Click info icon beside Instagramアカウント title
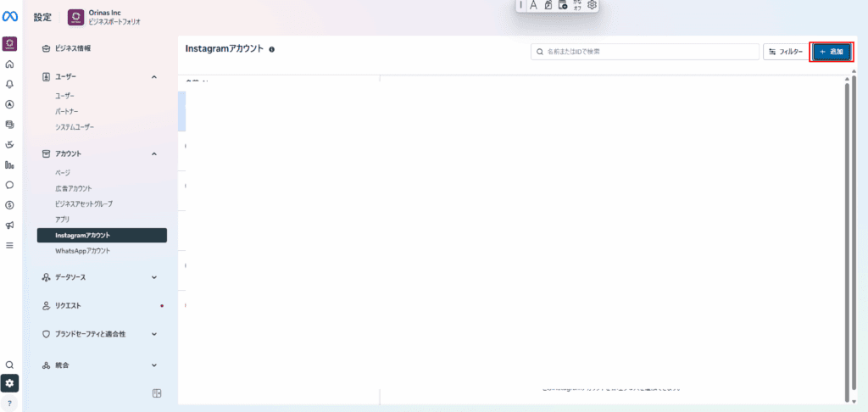Viewport: 868px width, 412px height. pyautogui.click(x=271, y=50)
